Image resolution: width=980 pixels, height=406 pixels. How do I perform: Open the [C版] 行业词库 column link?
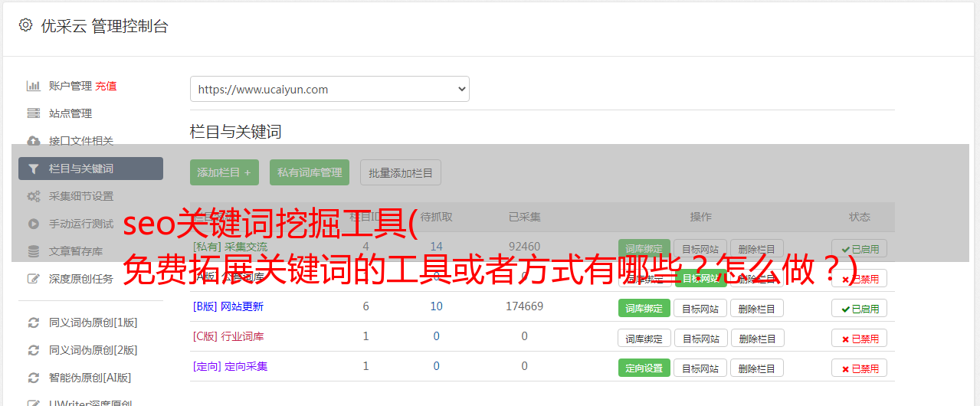pos(228,336)
